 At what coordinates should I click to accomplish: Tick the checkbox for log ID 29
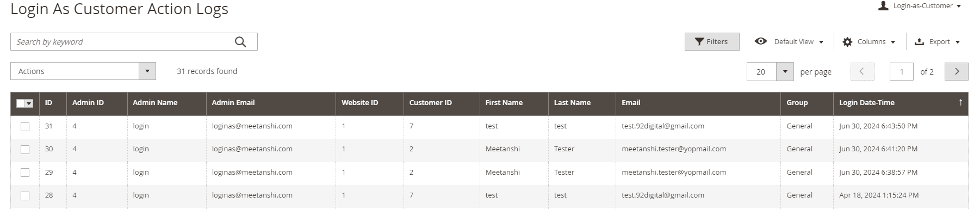point(25,173)
